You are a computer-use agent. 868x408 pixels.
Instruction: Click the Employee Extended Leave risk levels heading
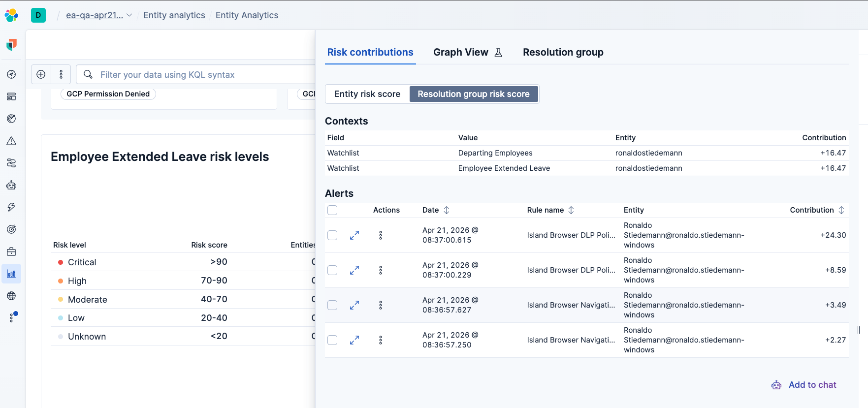[x=160, y=157]
